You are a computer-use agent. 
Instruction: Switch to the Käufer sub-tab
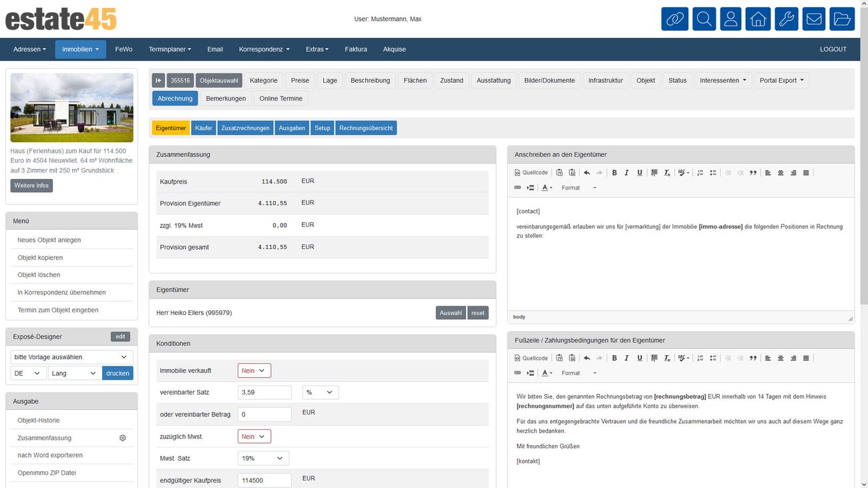tap(204, 128)
